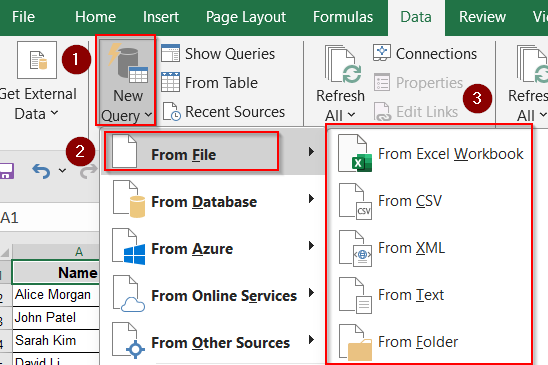This screenshot has height=365, width=548.
Task: Select cell John Patel
Action: pyautogui.click(x=56, y=318)
